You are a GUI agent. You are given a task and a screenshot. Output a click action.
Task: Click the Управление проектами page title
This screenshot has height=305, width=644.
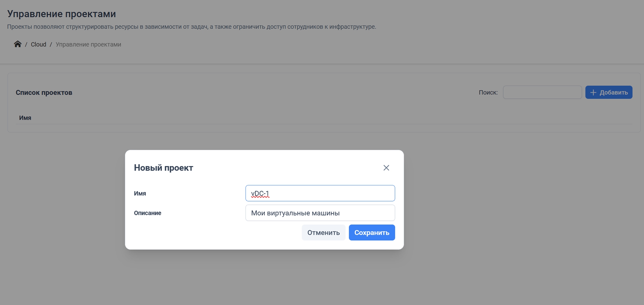(62, 14)
